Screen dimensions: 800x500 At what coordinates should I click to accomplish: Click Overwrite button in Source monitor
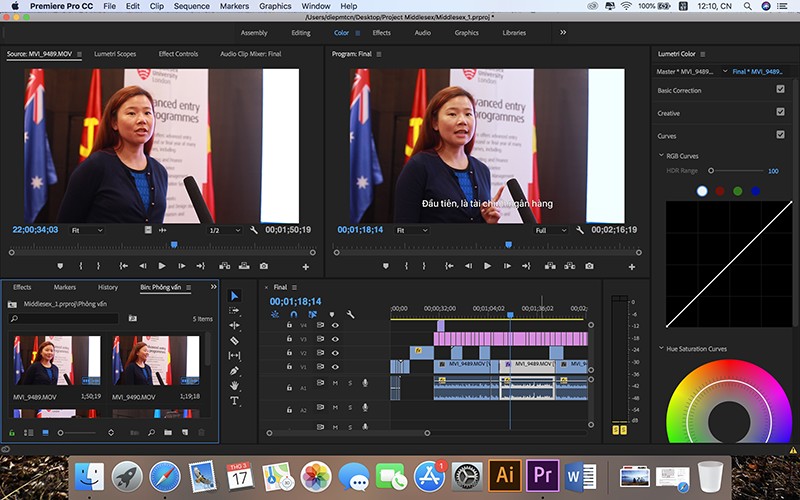(x=244, y=266)
